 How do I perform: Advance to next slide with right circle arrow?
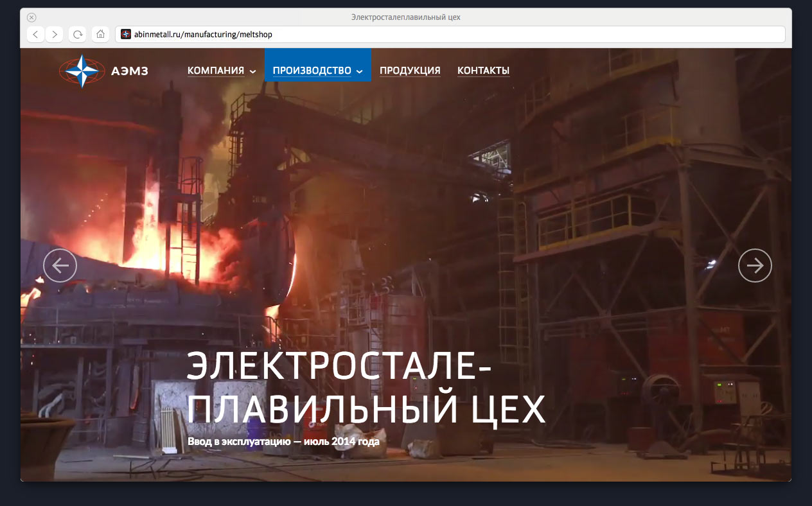click(755, 265)
